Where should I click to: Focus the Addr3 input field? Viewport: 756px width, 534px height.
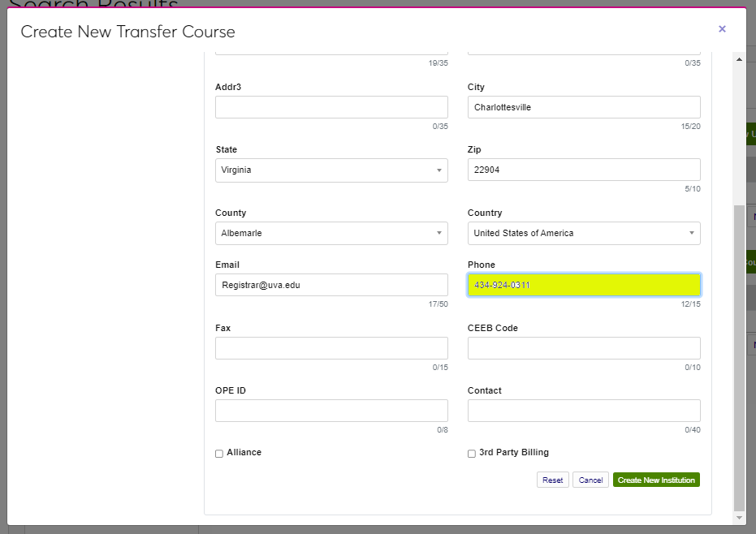coord(331,107)
